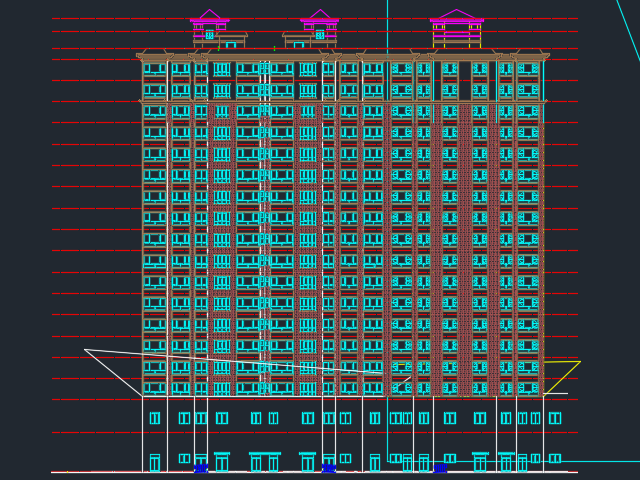Screen dimensions: 640x480
Task: Click the diagonal cyan line in the top-right corner
Action: 627,30
